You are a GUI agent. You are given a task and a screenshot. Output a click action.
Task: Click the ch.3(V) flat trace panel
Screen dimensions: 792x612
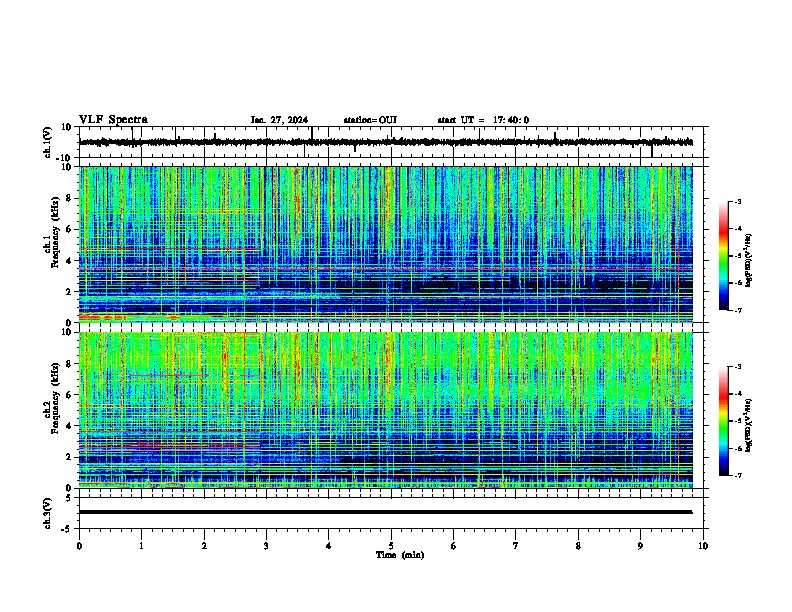(x=393, y=513)
